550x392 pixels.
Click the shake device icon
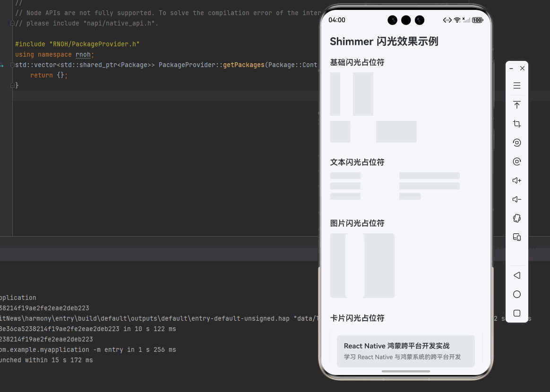coord(516,218)
